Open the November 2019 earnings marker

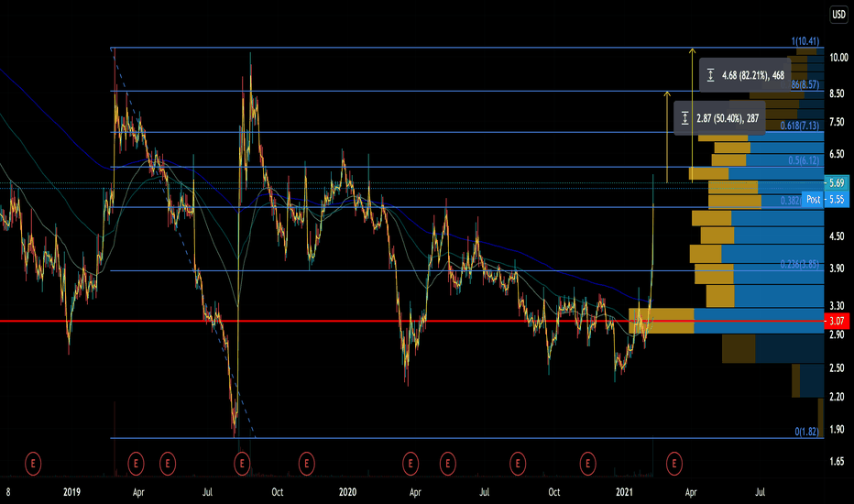307,465
